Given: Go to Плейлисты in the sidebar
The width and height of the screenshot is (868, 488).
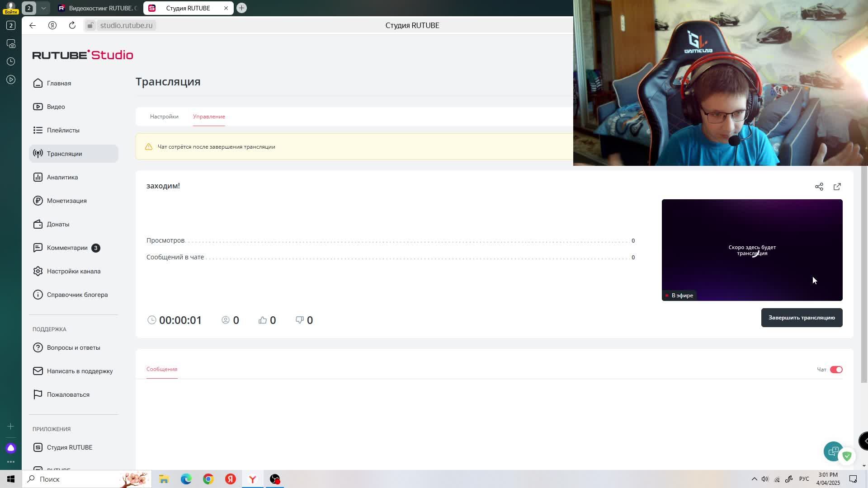Looking at the screenshot, I should [x=63, y=130].
